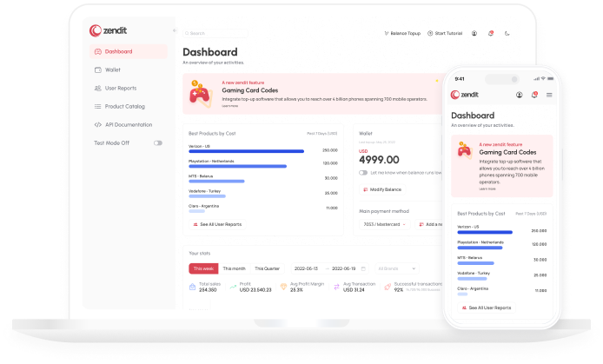603x364 pixels.
Task: Click the User Reports people icon
Action: pos(97,88)
